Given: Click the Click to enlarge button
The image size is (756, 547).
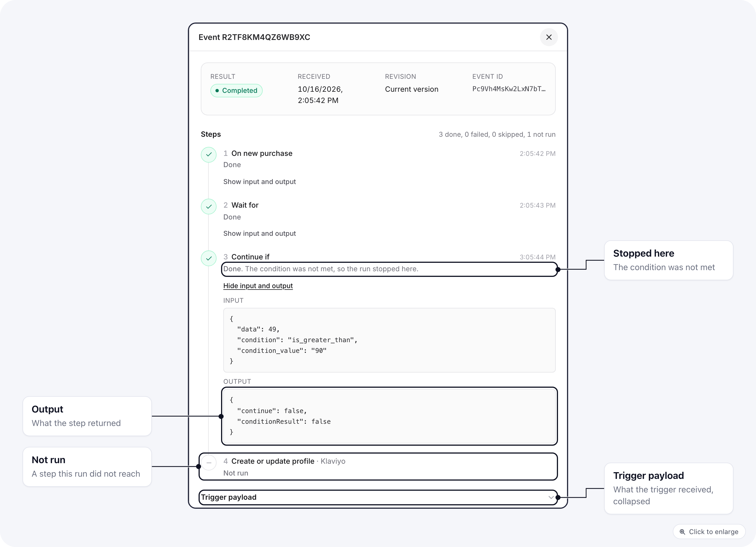Looking at the screenshot, I should pyautogui.click(x=709, y=532).
